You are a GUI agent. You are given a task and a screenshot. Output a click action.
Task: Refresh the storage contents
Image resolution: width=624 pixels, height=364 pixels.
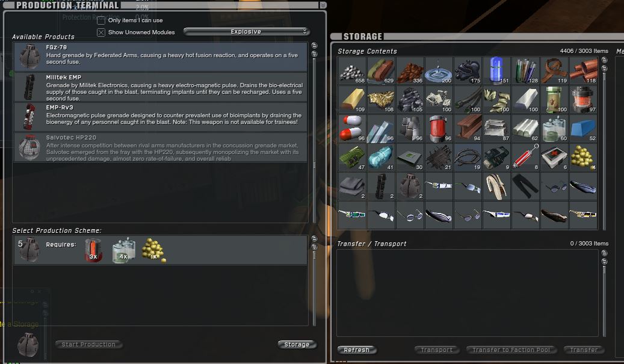(x=357, y=350)
